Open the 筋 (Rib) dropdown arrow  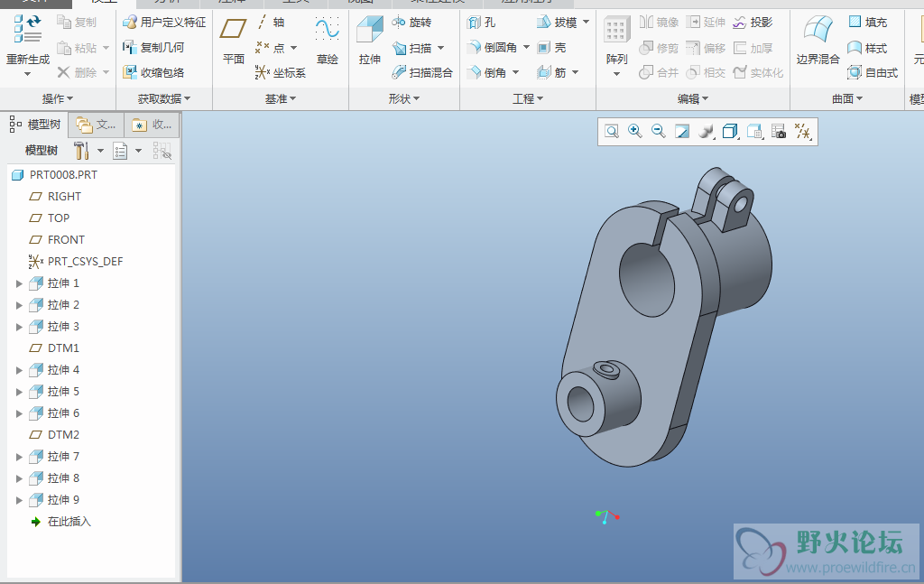pyautogui.click(x=575, y=72)
